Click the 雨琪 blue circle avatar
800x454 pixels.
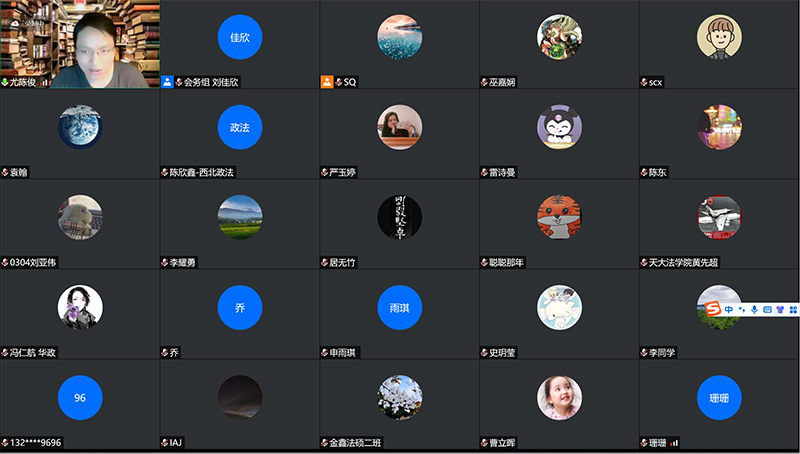(x=400, y=308)
